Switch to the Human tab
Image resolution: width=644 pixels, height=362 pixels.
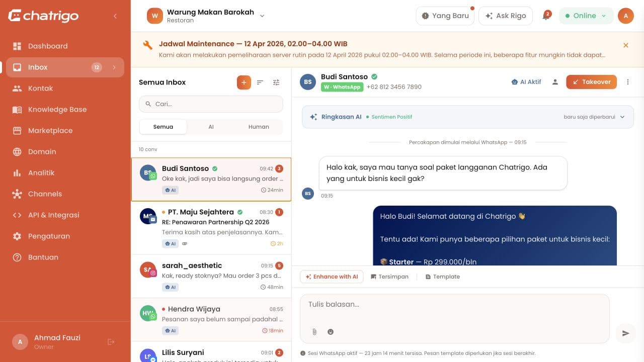pos(259,127)
